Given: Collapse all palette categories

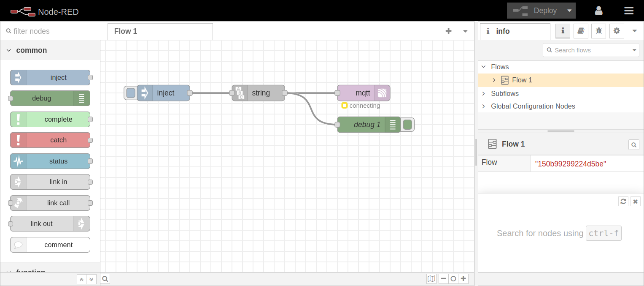Looking at the screenshot, I should (82, 279).
